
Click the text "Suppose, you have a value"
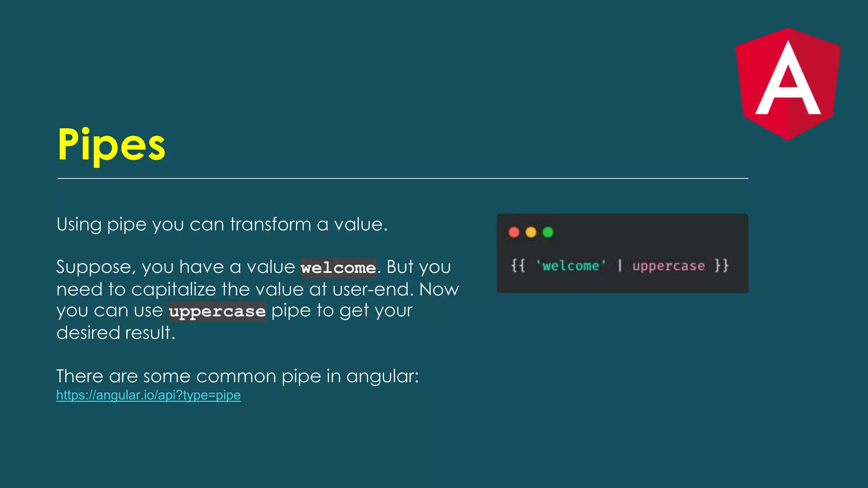[175, 267]
